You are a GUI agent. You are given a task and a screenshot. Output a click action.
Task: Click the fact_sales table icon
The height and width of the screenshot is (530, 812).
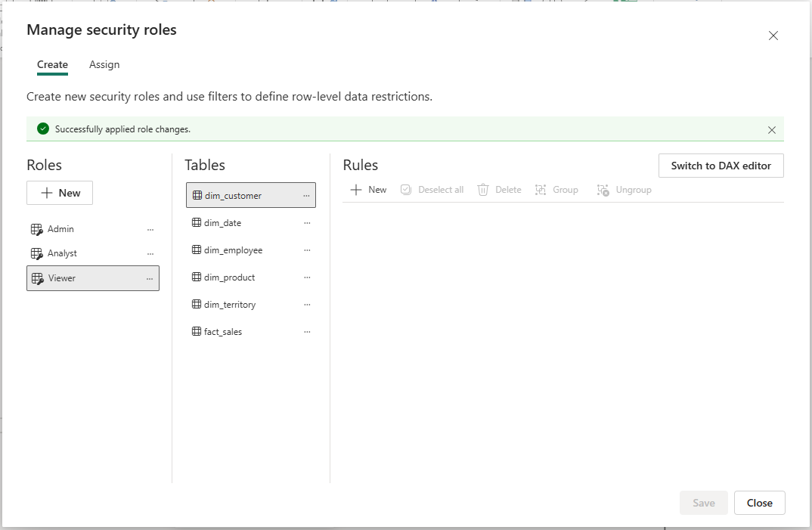[x=197, y=331]
